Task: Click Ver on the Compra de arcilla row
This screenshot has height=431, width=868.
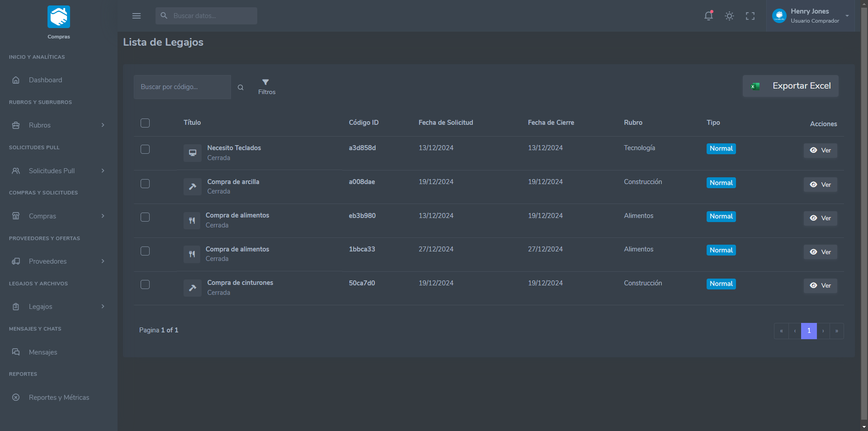Action: click(x=820, y=185)
